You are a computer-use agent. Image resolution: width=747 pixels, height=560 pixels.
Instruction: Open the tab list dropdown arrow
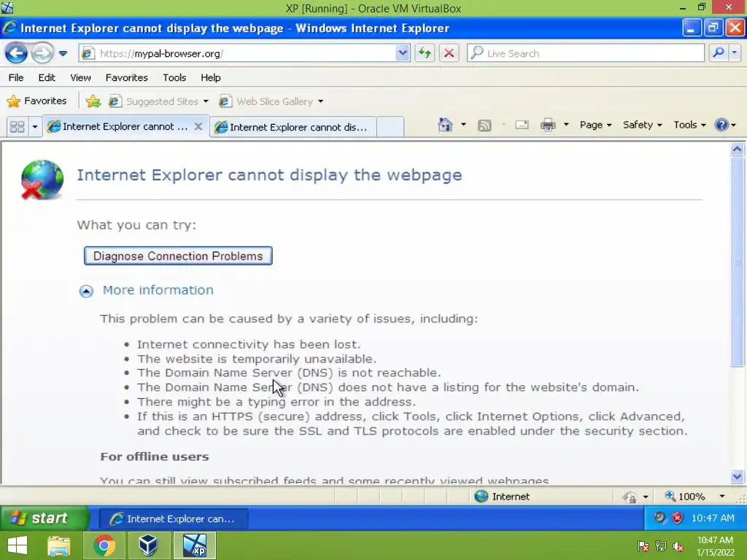click(x=34, y=127)
